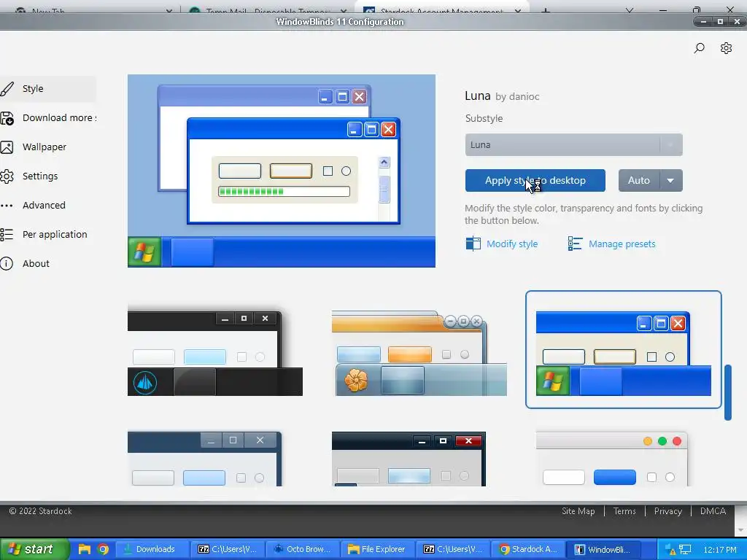
Task: Click the Windows start button
Action: click(34, 549)
